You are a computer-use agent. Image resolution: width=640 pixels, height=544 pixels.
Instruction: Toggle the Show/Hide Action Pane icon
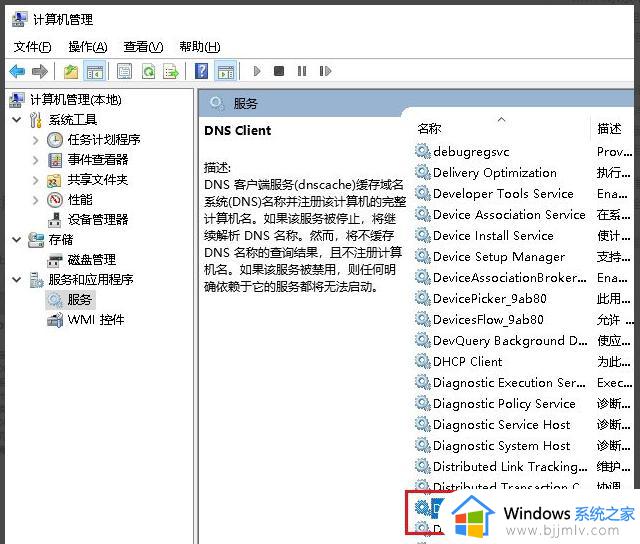[x=226, y=71]
